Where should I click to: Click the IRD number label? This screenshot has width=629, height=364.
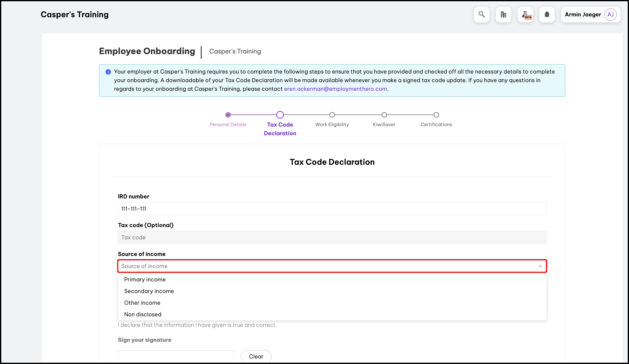point(134,196)
